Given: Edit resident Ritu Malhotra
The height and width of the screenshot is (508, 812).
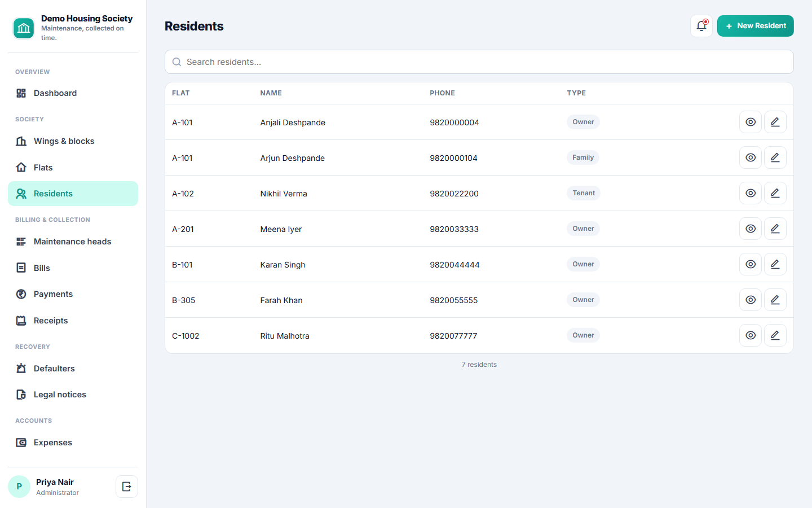Looking at the screenshot, I should 775,335.
